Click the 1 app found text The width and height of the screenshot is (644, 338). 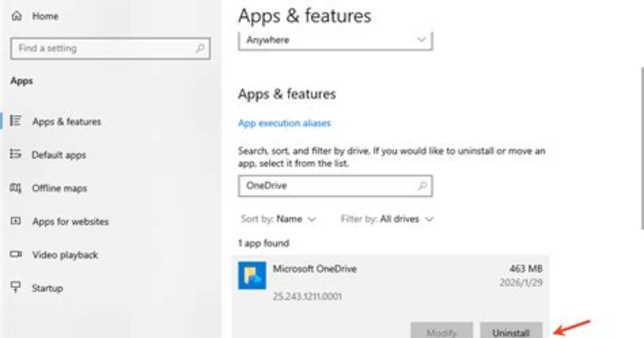(264, 243)
